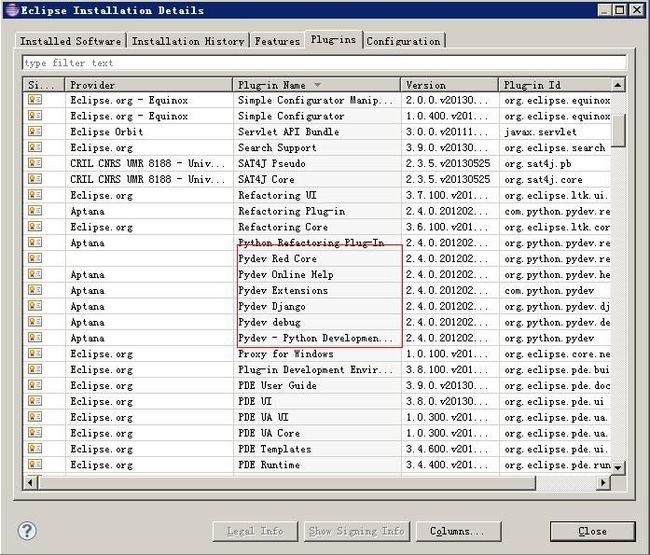
Task: Click signed icon for Simple Configurator Manip row
Action: click(x=35, y=100)
